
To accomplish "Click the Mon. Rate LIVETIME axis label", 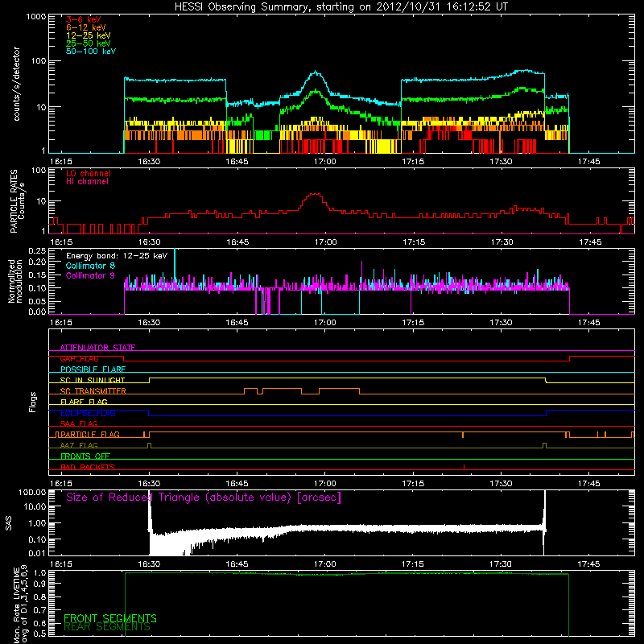I will (20, 605).
